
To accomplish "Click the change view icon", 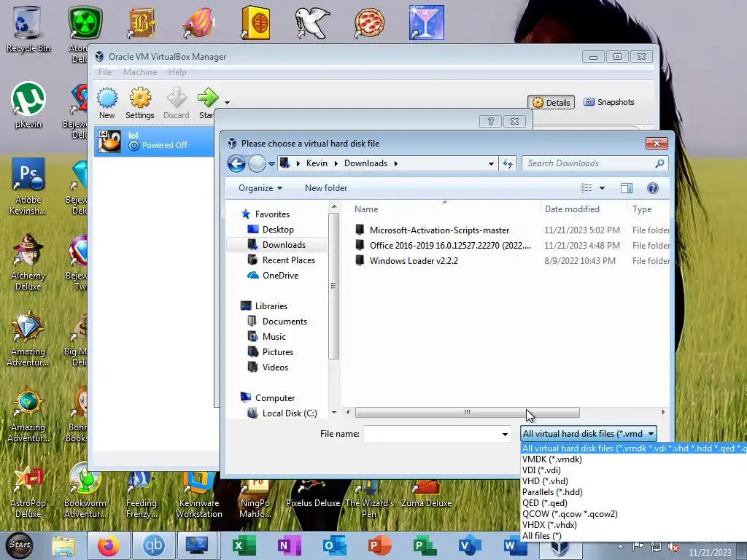I will 586,188.
